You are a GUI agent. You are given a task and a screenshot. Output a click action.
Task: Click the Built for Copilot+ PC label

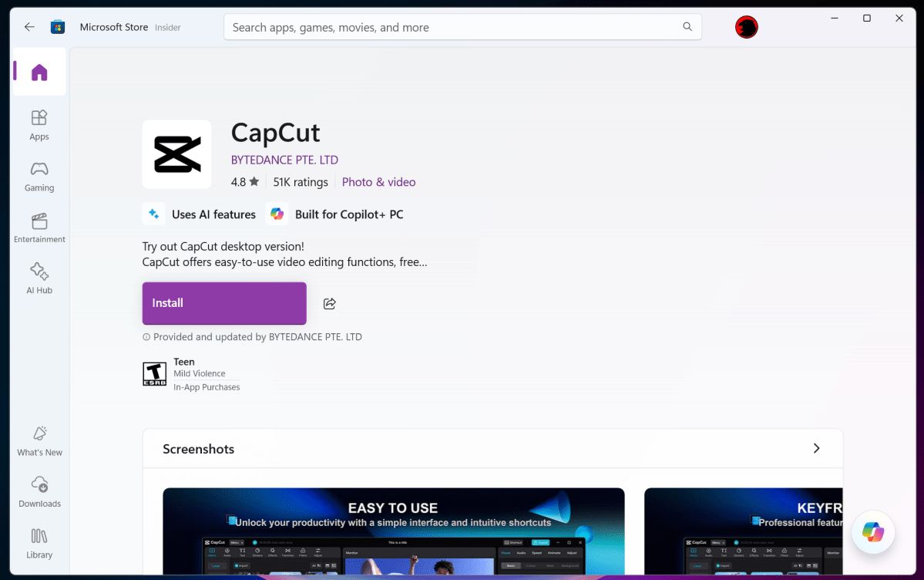click(x=349, y=214)
